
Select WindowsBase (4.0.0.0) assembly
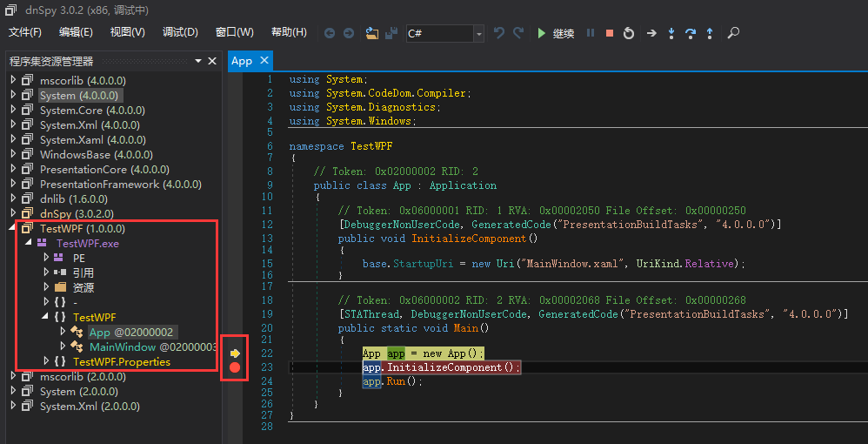[x=96, y=155]
